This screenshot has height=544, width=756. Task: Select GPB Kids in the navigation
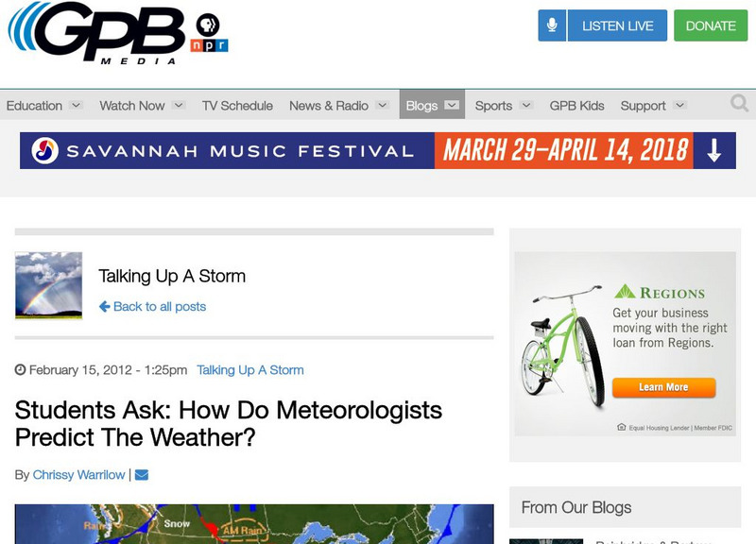[x=577, y=105]
